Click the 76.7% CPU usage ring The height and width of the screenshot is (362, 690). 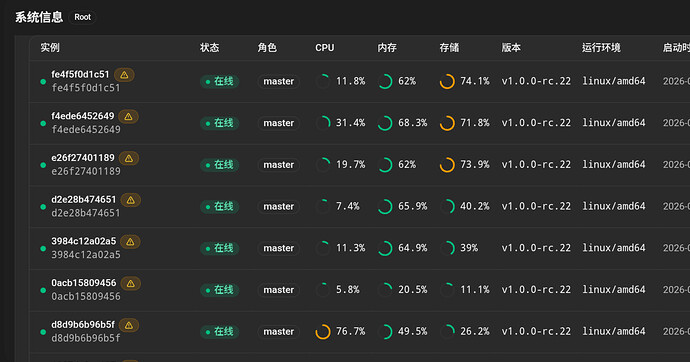tap(323, 332)
